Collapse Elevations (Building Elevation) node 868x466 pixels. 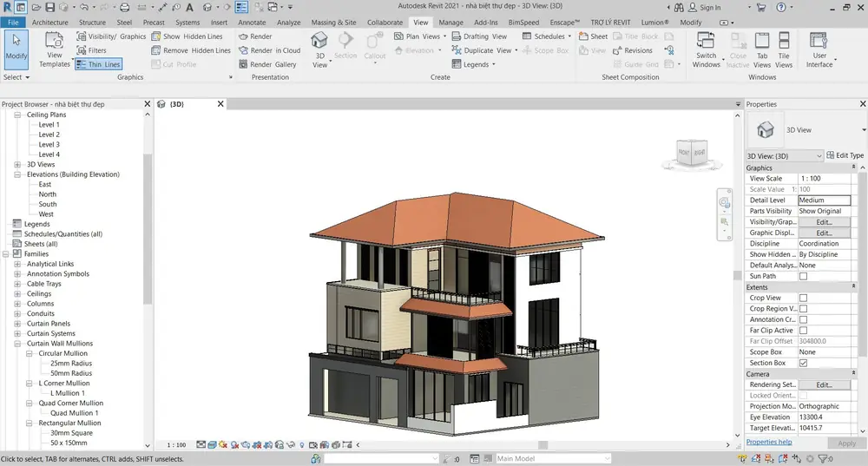(x=17, y=174)
